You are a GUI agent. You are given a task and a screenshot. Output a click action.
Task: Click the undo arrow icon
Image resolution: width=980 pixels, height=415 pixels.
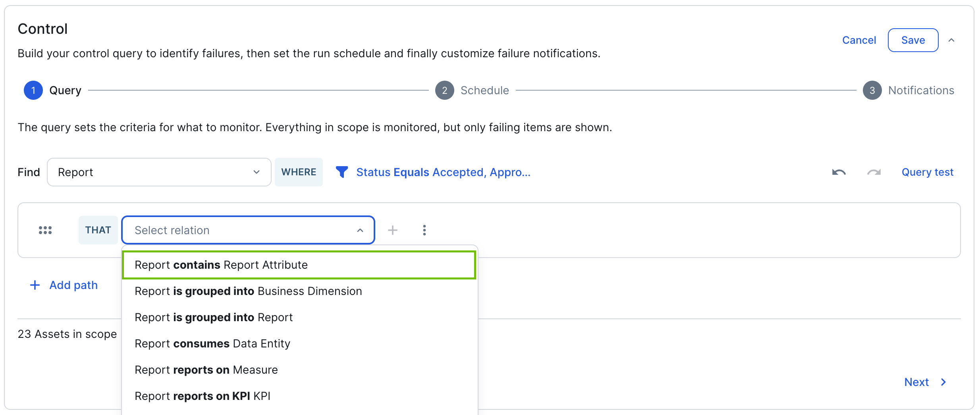[839, 172]
